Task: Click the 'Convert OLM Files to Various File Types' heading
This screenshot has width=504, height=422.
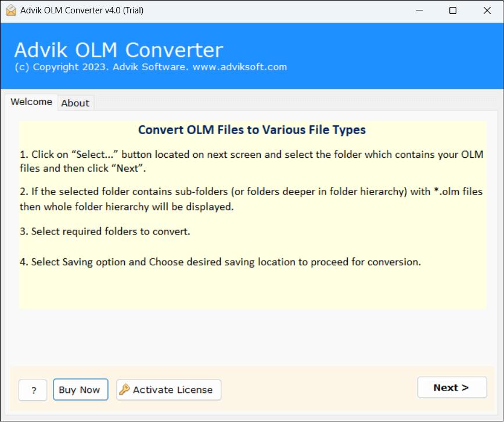Action: click(252, 129)
